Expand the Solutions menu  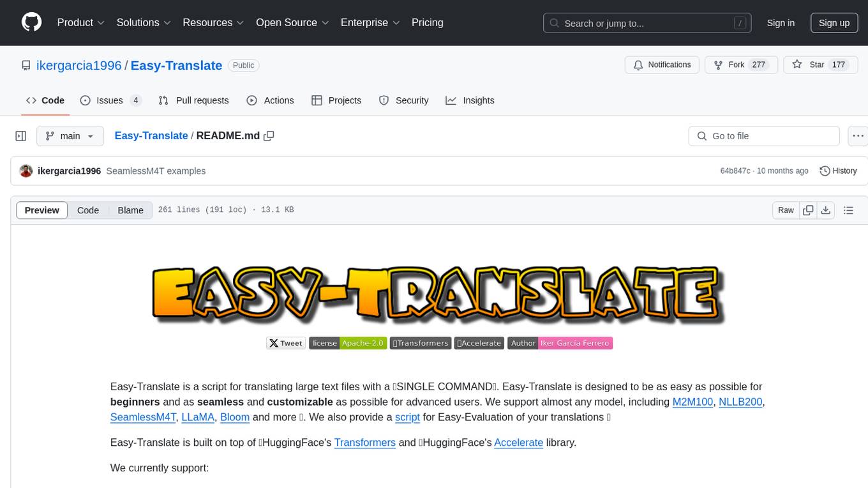(x=144, y=22)
